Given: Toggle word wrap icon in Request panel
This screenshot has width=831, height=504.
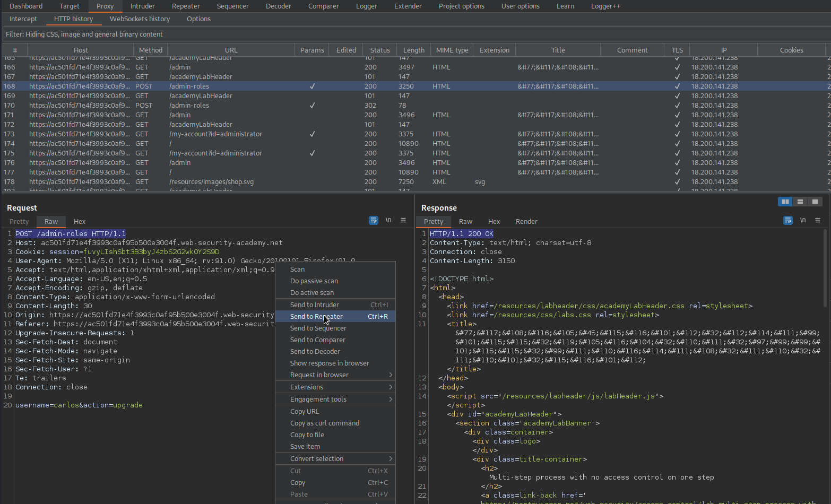Looking at the screenshot, I should click(x=374, y=220).
